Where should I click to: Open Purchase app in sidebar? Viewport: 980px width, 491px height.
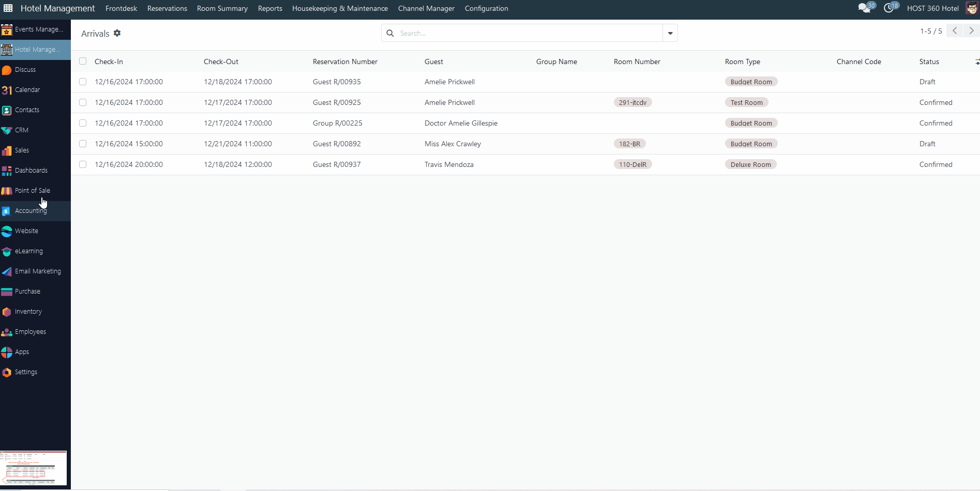[35, 291]
